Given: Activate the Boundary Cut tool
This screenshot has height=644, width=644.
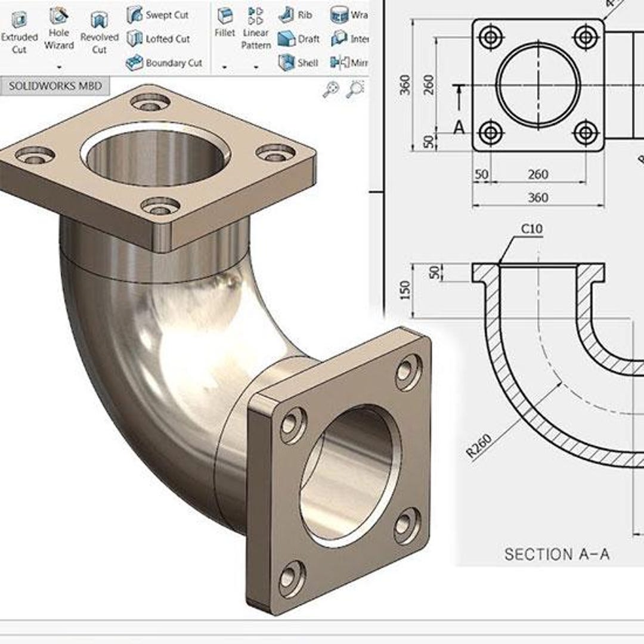Looking at the screenshot, I should point(164,63).
